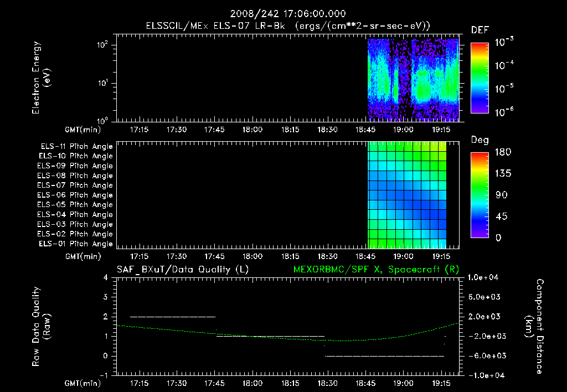Select the ELS-05 Pitch Angle label

click(x=75, y=205)
